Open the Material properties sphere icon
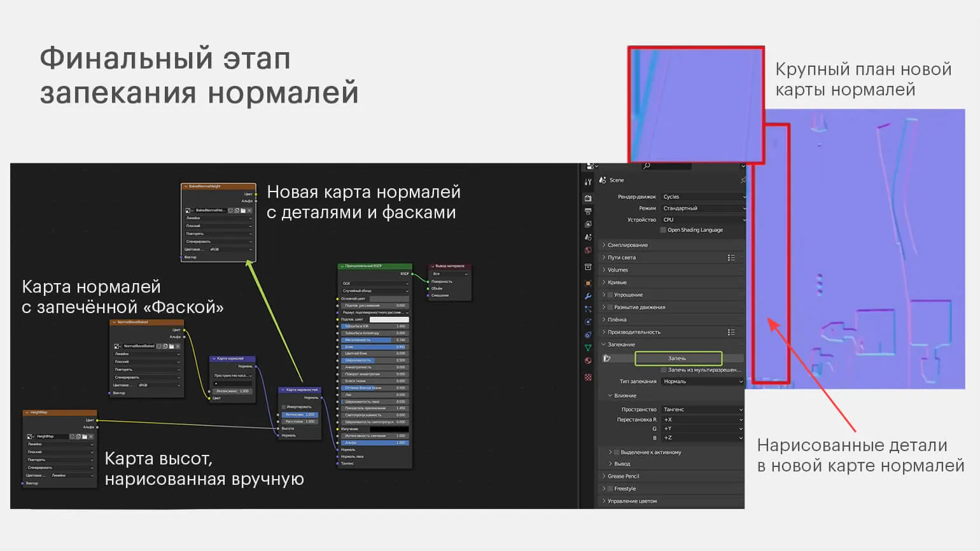Image resolution: width=980 pixels, height=551 pixels. [588, 361]
